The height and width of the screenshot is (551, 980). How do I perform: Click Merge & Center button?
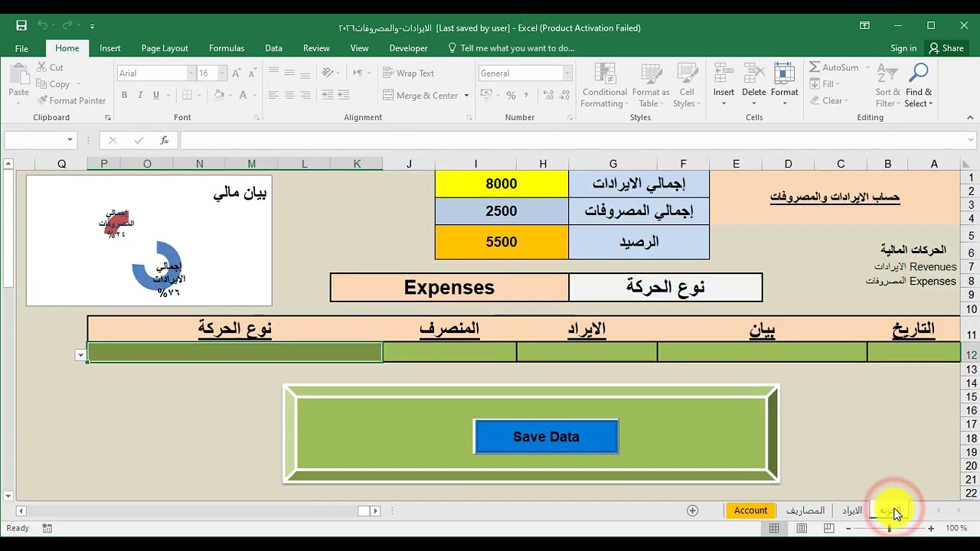pyautogui.click(x=420, y=96)
